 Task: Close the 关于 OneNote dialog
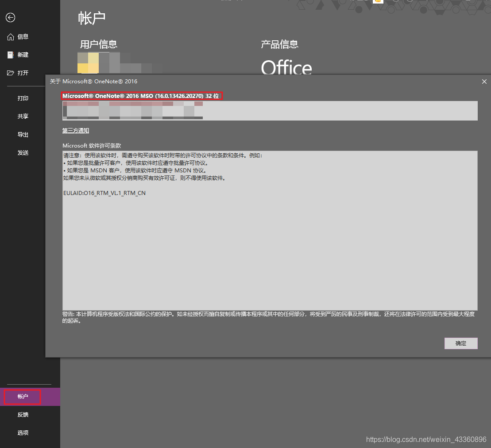[x=484, y=82]
